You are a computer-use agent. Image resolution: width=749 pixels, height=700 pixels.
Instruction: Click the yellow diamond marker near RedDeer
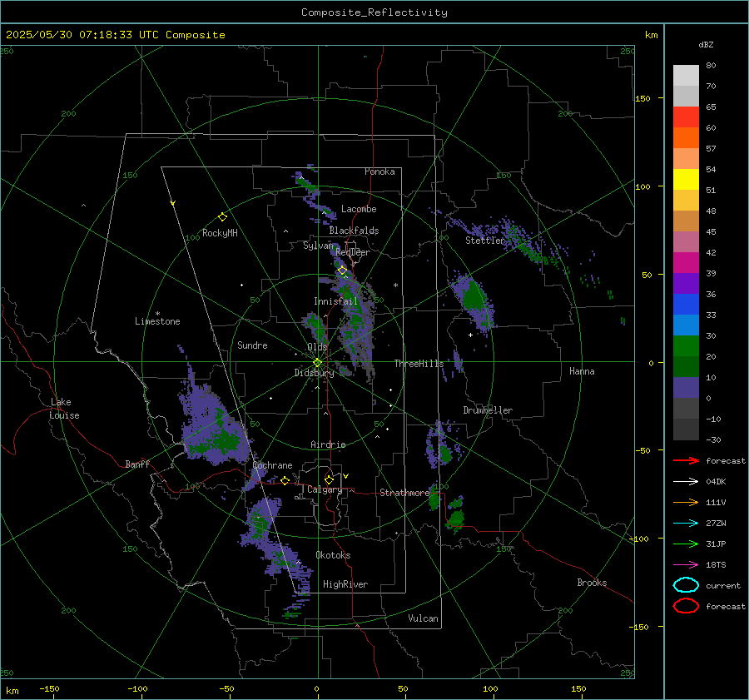(x=342, y=271)
